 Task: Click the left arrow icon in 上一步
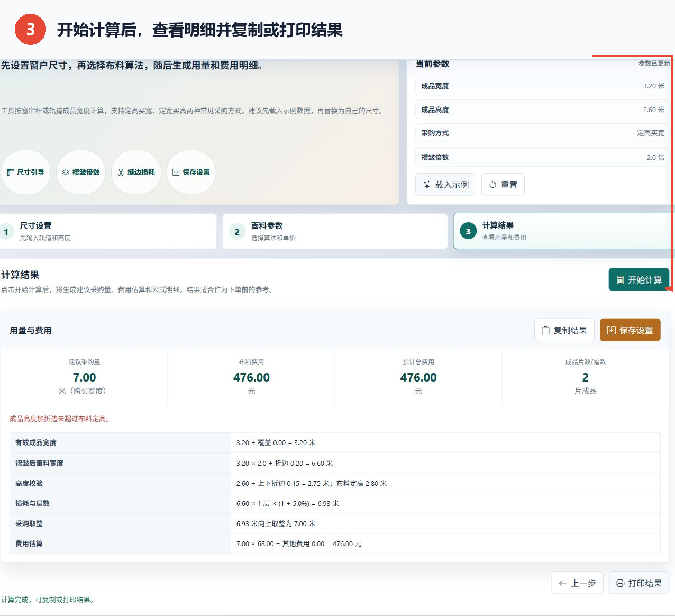point(563,583)
